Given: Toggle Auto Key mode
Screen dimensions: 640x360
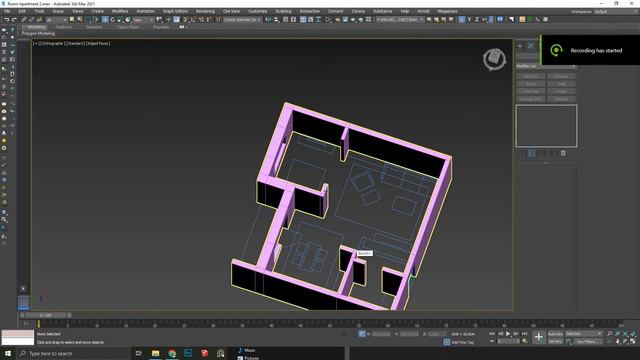Looking at the screenshot, I should pos(555,333).
